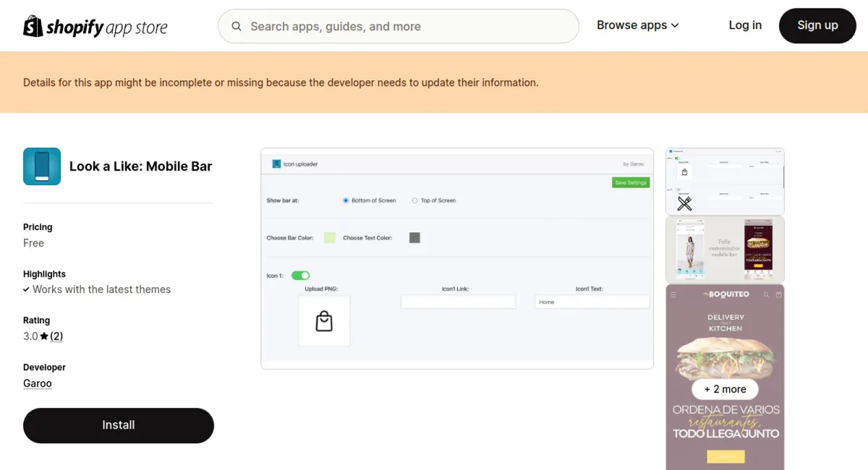This screenshot has width=868, height=470.
Task: Click the Icon uploader logo in screenshot
Action: 276,164
